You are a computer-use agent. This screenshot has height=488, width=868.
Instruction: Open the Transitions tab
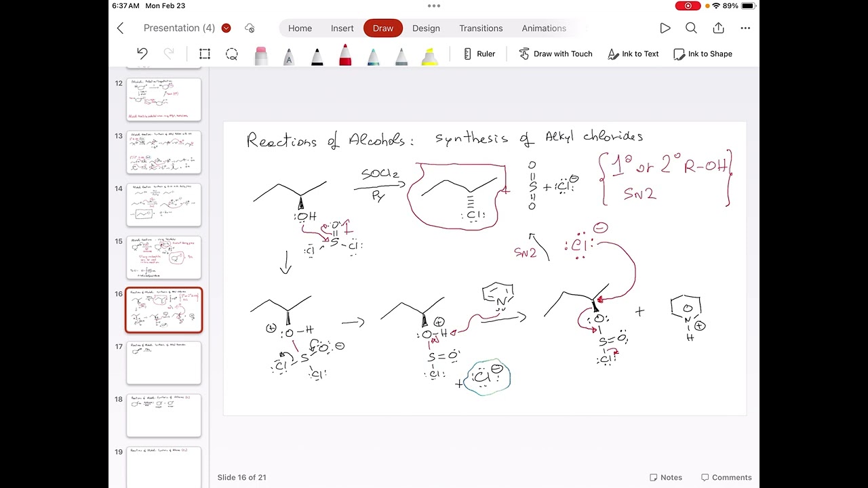481,28
